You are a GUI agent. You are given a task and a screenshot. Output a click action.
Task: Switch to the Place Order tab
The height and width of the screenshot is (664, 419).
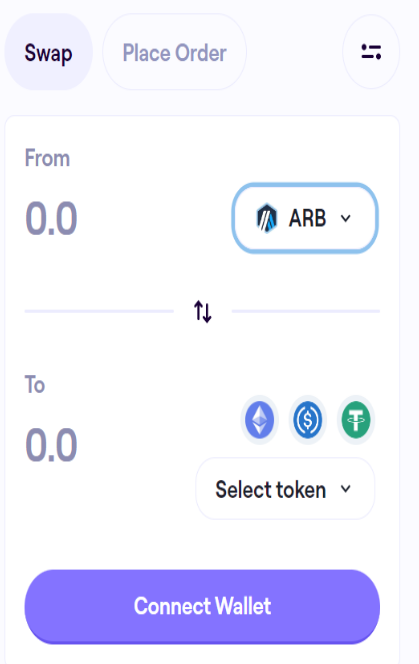pyautogui.click(x=175, y=52)
